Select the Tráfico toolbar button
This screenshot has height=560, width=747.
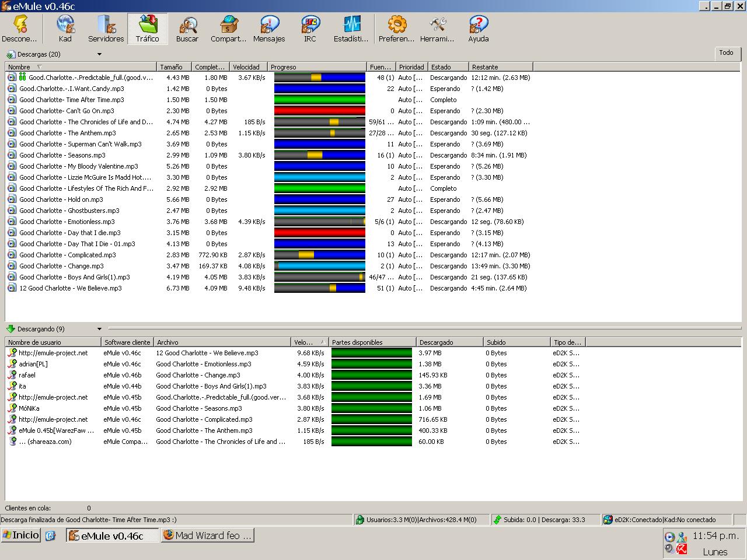[147, 29]
